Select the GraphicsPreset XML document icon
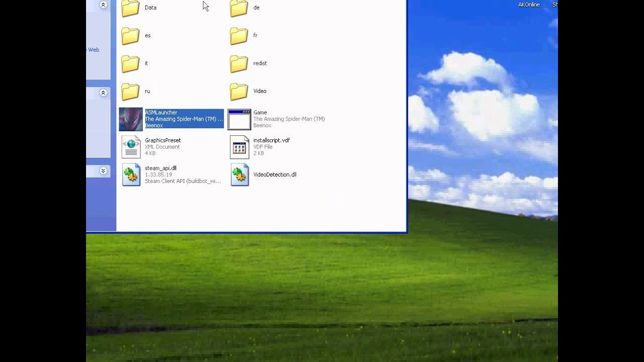The height and width of the screenshot is (362, 644). 131,147
